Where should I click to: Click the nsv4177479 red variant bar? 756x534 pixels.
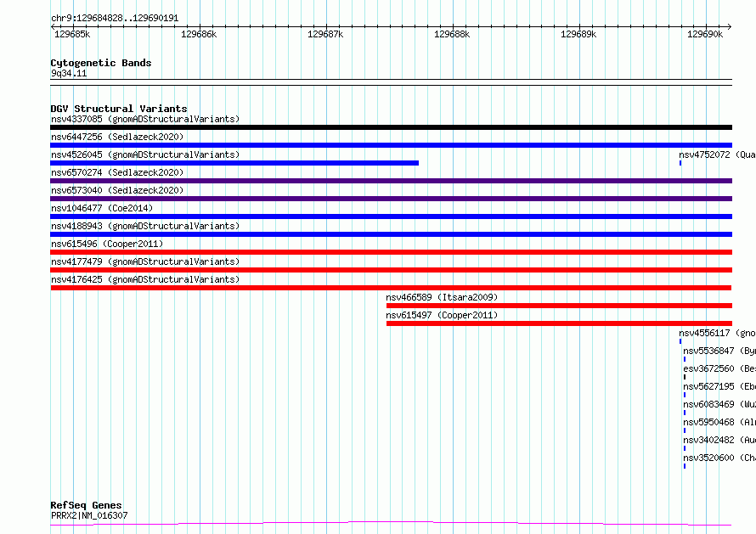(391, 270)
